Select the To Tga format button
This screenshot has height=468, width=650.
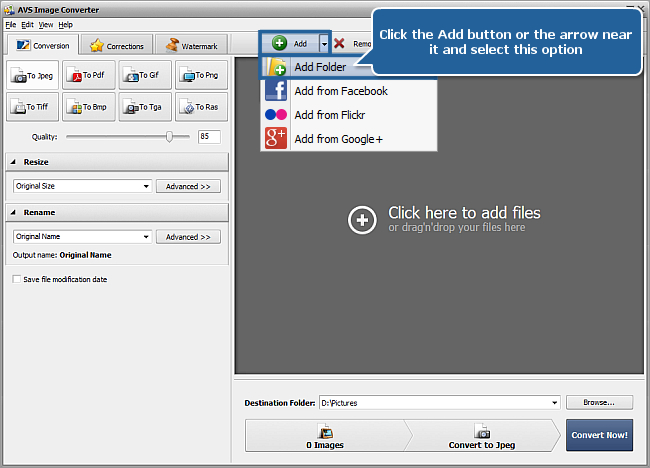[145, 107]
